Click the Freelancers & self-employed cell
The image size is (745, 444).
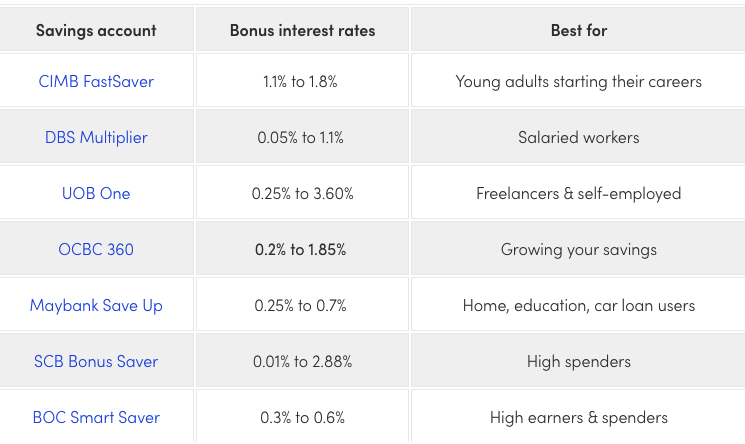pos(579,193)
